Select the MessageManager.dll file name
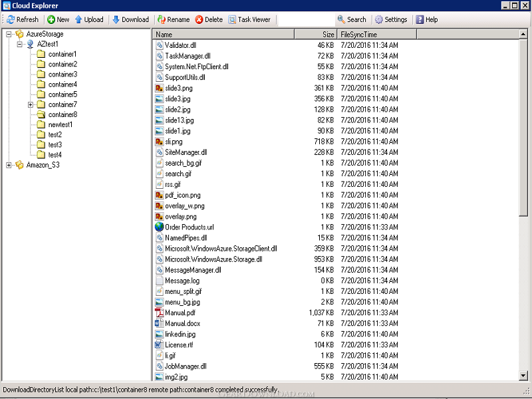This screenshot has width=532, height=399. click(x=193, y=270)
